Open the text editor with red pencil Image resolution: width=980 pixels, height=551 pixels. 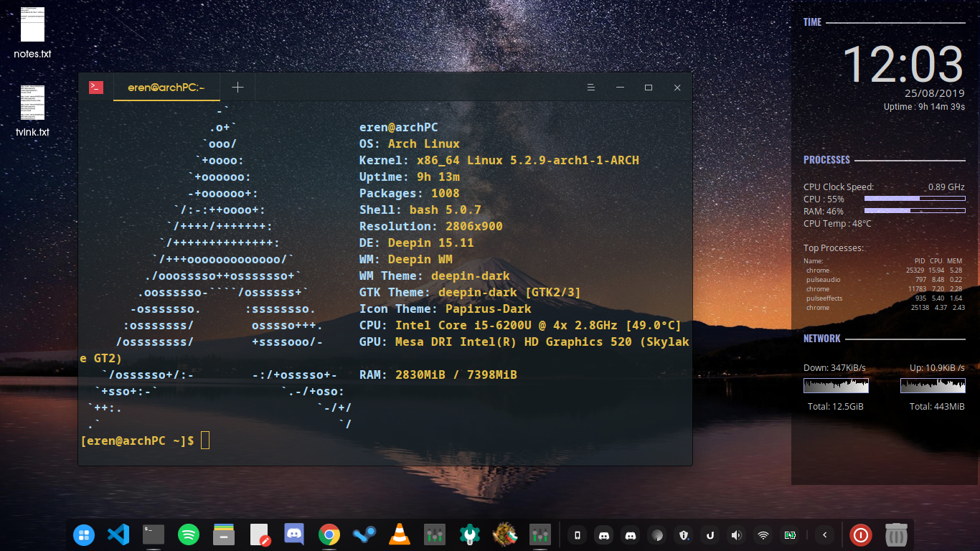(x=259, y=535)
